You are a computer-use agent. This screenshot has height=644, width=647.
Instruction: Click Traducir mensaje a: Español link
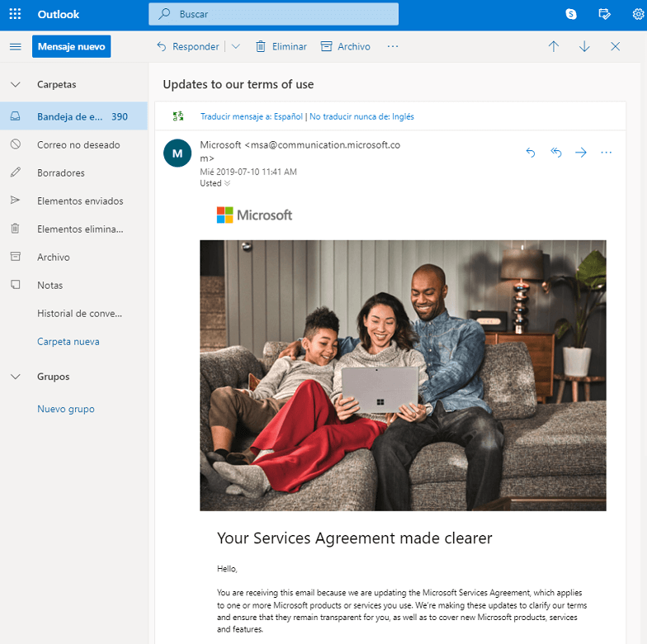tap(251, 116)
